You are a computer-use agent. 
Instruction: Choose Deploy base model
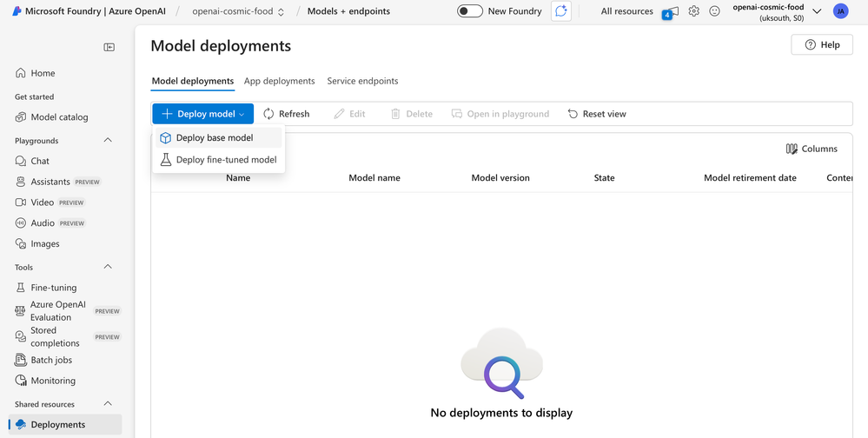pos(219,138)
